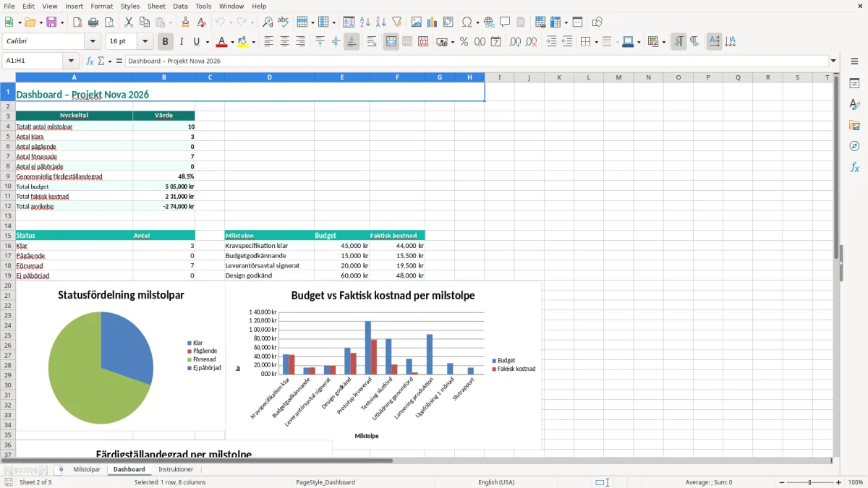Toggle Right-To-Left text direction
868x488 pixels.
[694, 42]
